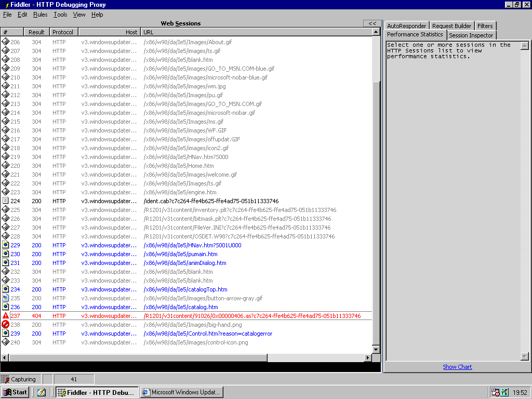Open the Rules menu
Viewport: 532px width, 399px height.
point(41,15)
